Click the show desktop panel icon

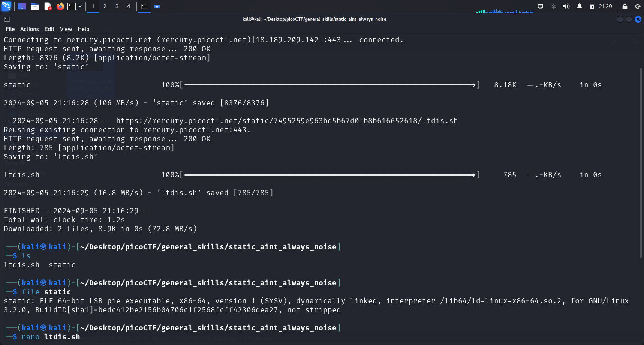22,6
